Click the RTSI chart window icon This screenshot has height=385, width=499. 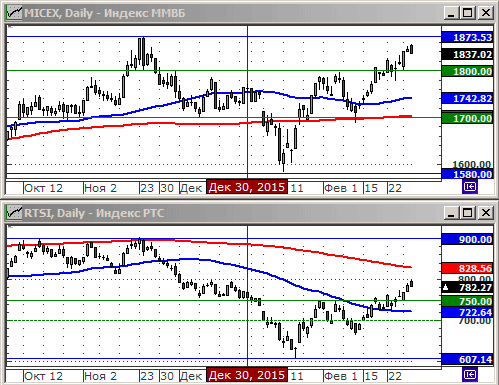click(x=14, y=213)
